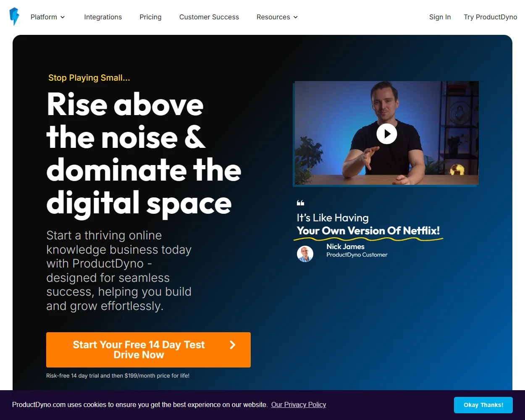Click the Nick James customer name
This screenshot has width=525, height=420.
(x=345, y=247)
